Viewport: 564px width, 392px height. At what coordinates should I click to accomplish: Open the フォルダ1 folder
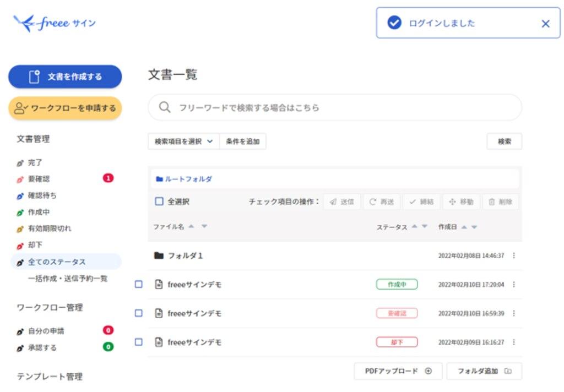[x=185, y=255]
